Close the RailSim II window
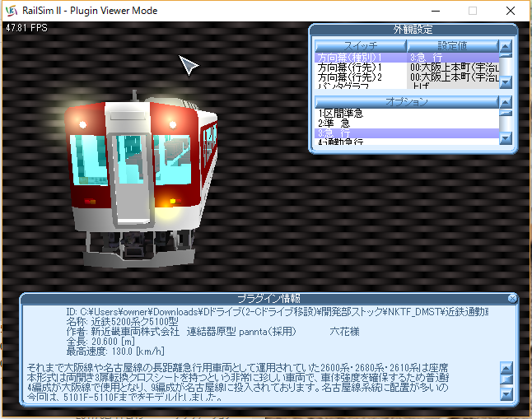 511,11
